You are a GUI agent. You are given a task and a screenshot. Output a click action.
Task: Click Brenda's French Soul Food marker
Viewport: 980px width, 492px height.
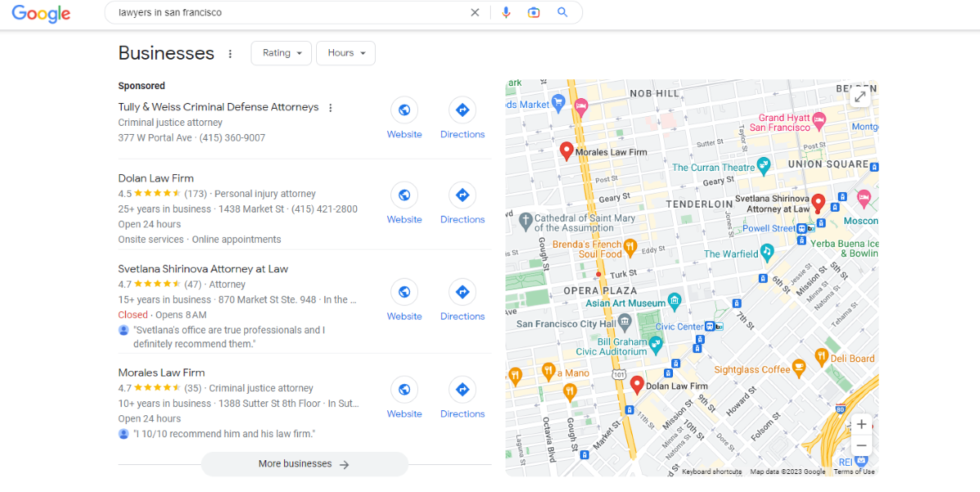pyautogui.click(x=630, y=246)
